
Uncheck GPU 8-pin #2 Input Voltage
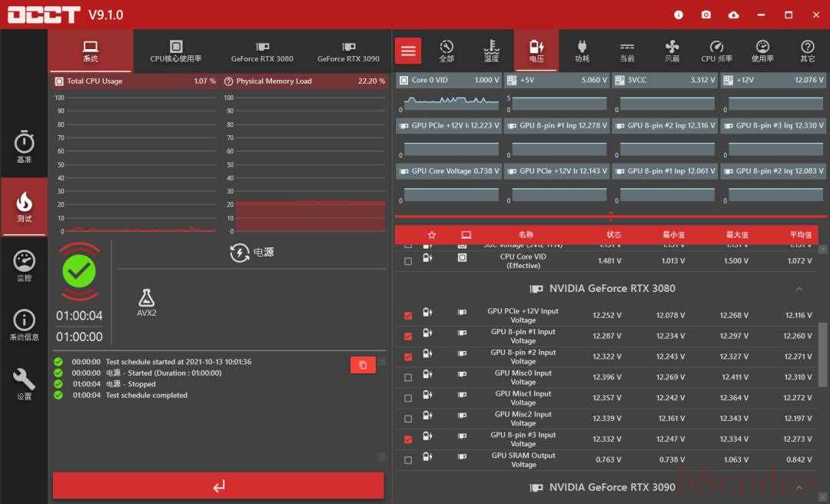click(407, 356)
